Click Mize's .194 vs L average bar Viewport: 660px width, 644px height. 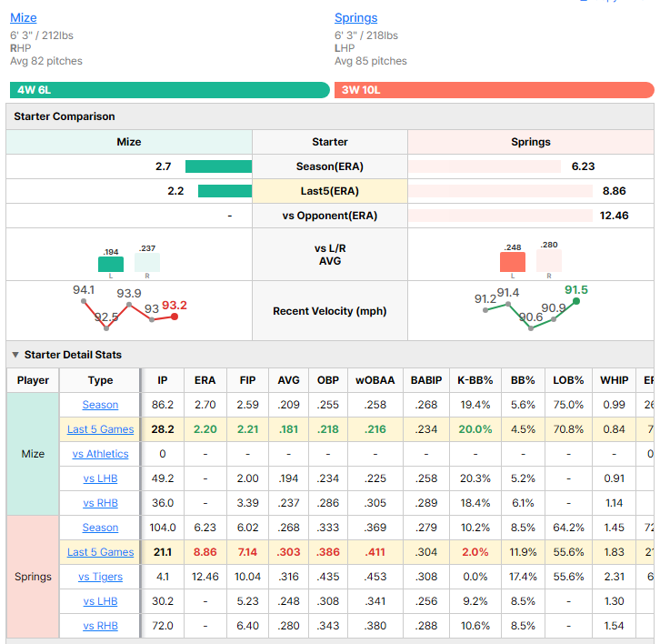(x=111, y=264)
